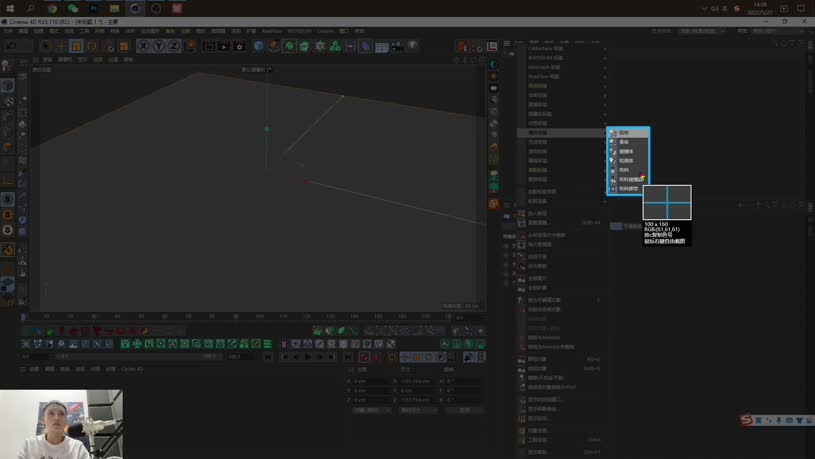This screenshot has height=459, width=815.
Task: Expand the CMSurface 标签 submenu entry
Action: [x=562, y=48]
